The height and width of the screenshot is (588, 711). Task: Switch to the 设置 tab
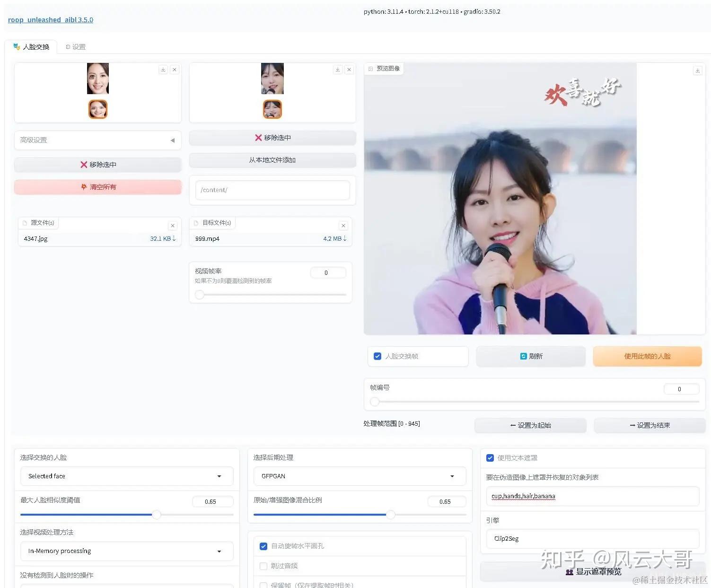point(76,46)
